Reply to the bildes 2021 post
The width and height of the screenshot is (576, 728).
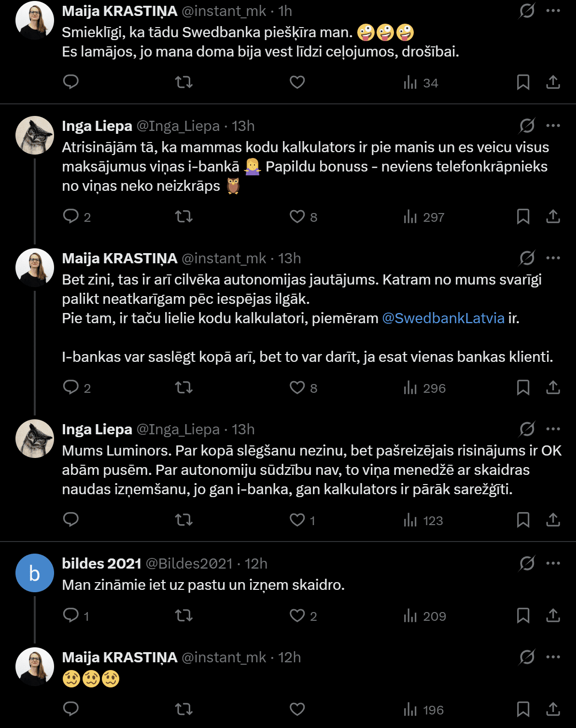(x=71, y=615)
